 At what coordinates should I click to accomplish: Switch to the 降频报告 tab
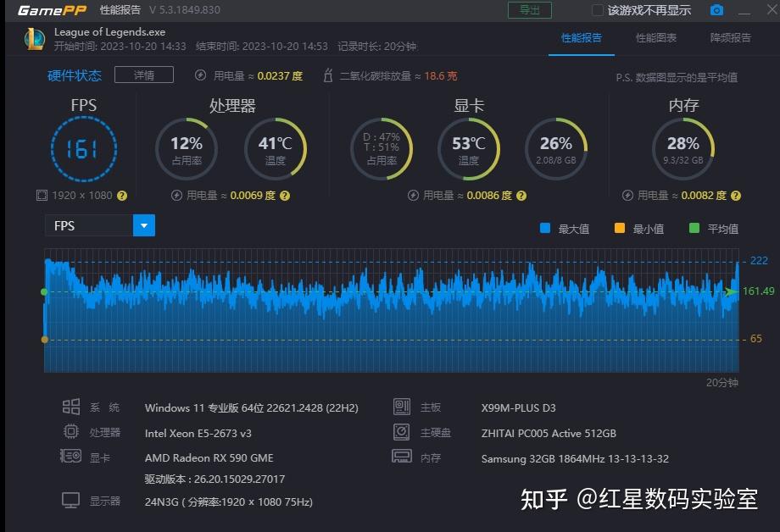coord(730,38)
